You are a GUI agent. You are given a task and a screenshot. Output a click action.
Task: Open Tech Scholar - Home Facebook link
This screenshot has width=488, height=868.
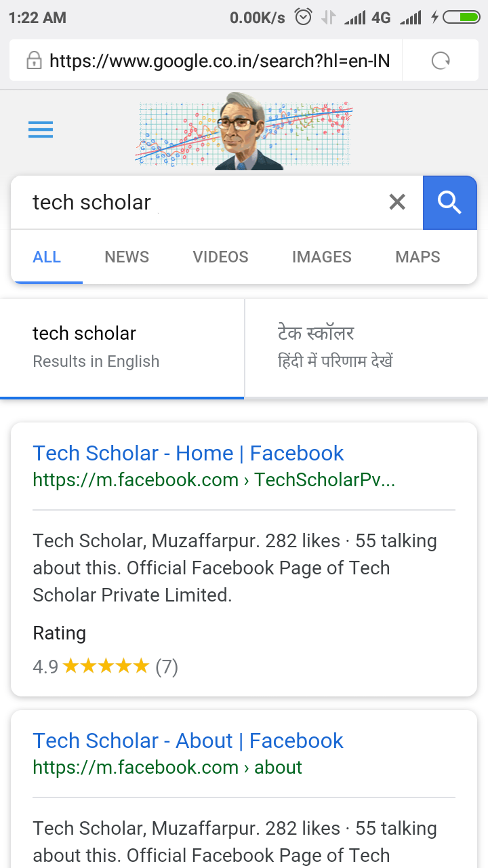188,453
